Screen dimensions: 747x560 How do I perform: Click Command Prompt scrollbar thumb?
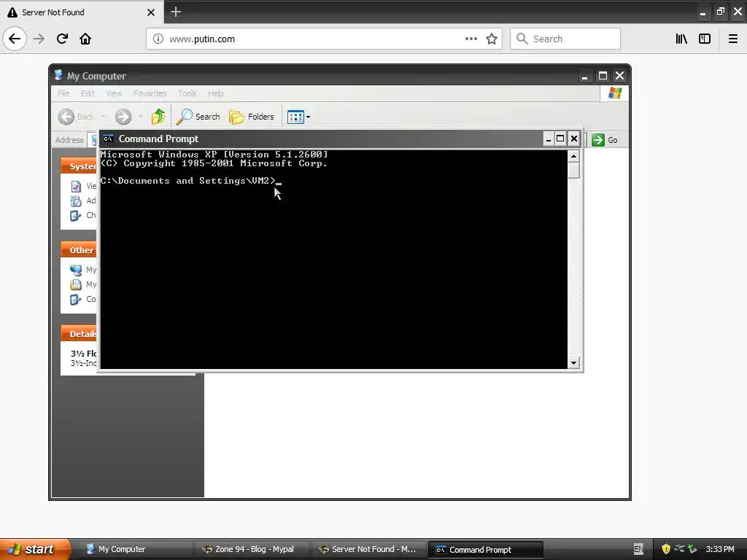pyautogui.click(x=573, y=170)
